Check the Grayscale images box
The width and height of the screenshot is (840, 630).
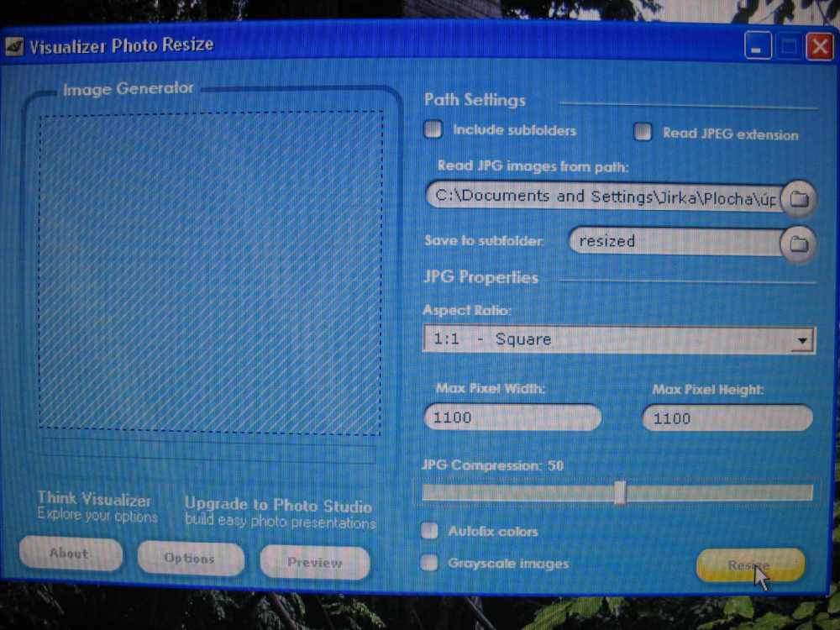point(430,564)
